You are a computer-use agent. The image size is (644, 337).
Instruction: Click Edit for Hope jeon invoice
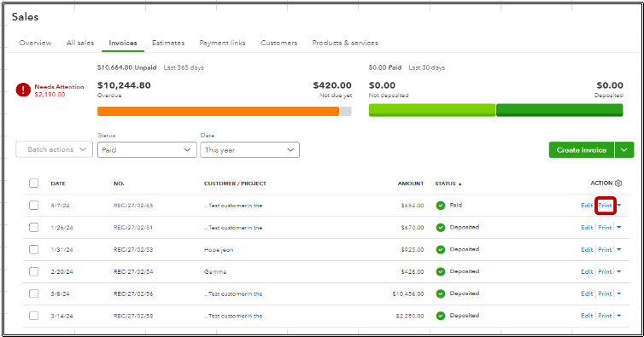[x=587, y=250]
